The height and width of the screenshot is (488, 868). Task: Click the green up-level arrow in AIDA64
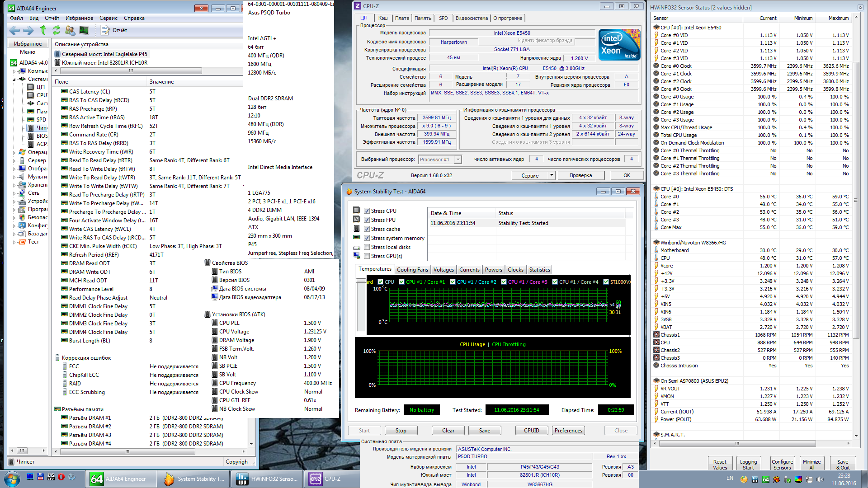43,30
